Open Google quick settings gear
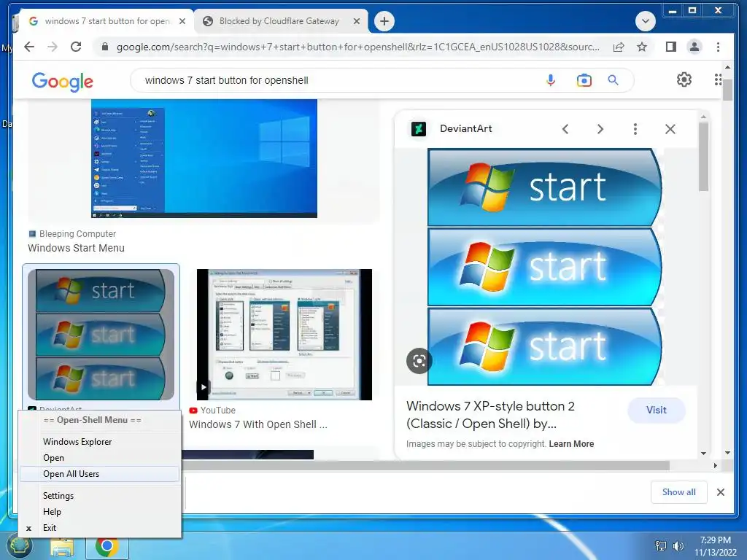The height and width of the screenshot is (560, 747). point(684,79)
